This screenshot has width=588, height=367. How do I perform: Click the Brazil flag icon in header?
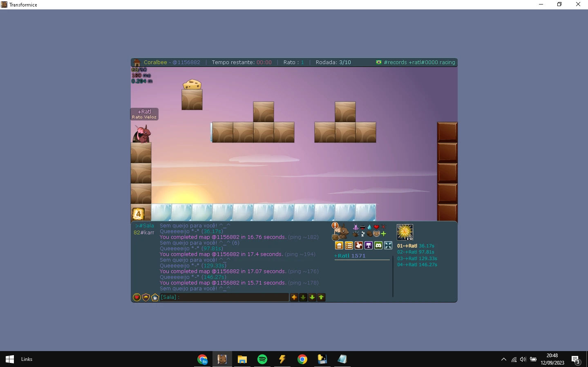pyautogui.click(x=379, y=62)
